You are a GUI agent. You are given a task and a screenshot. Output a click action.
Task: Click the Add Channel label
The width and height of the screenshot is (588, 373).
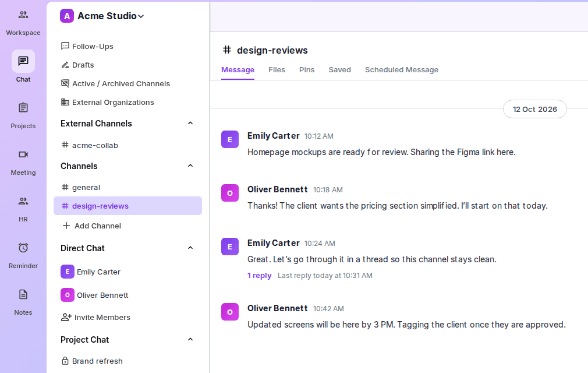click(97, 226)
